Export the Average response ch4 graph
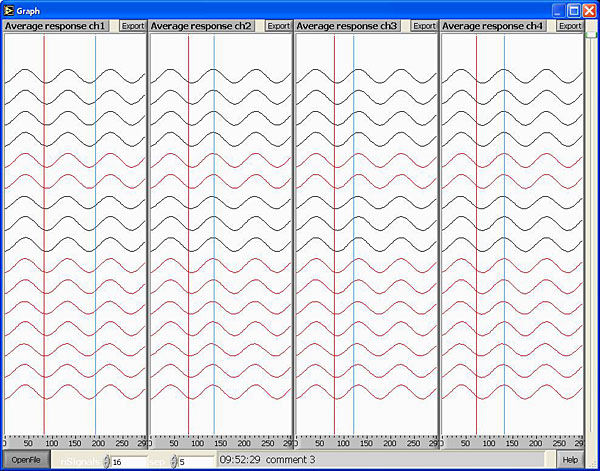600x471 pixels. pos(570,26)
